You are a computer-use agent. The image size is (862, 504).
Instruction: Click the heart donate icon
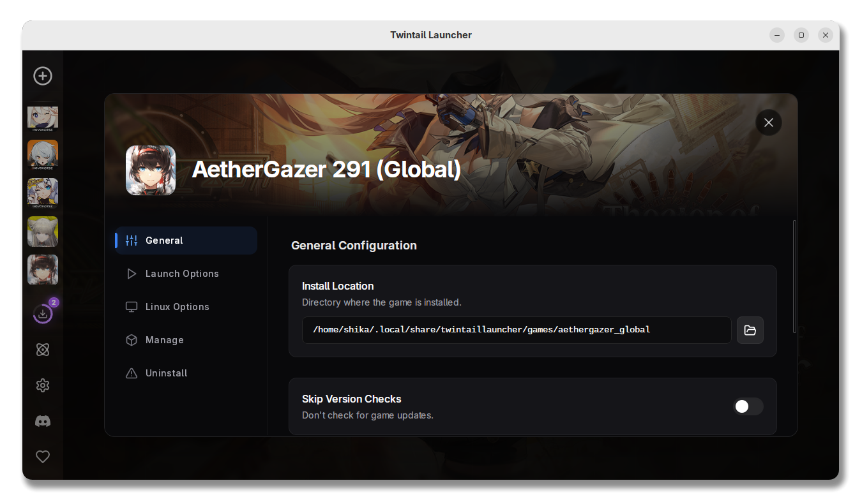coord(43,457)
